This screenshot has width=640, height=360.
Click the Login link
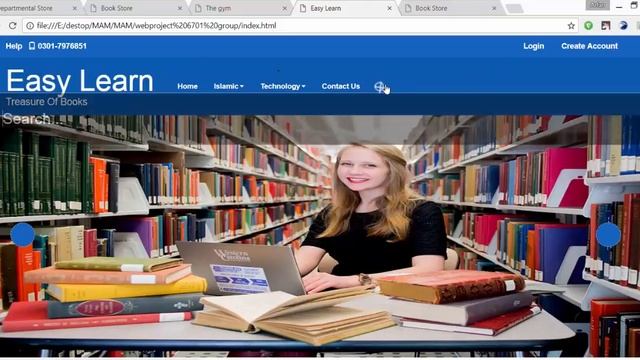533,46
